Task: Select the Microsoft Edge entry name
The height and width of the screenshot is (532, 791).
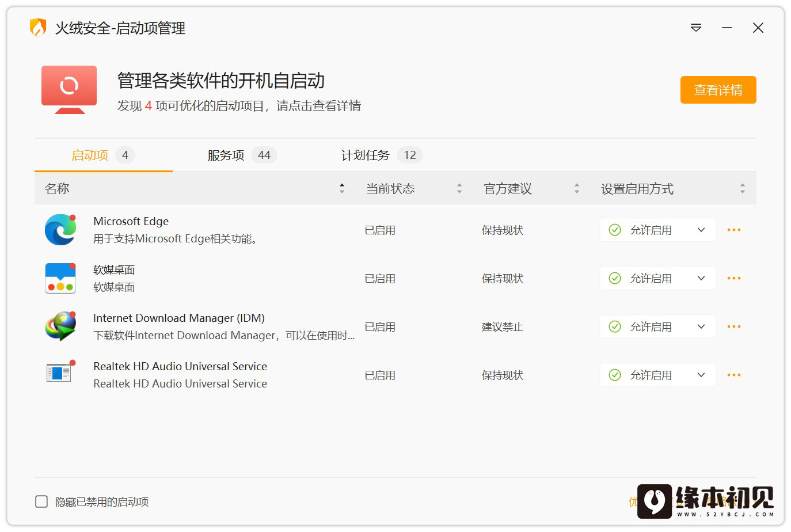Action: 131,221
